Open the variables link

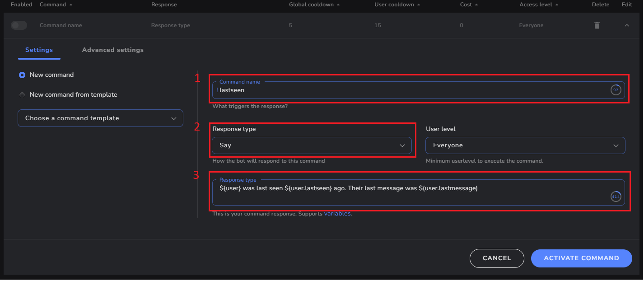pos(337,214)
